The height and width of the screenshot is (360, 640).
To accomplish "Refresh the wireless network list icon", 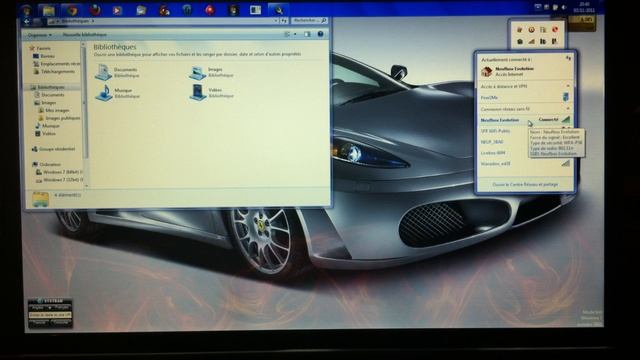I will (568, 59).
